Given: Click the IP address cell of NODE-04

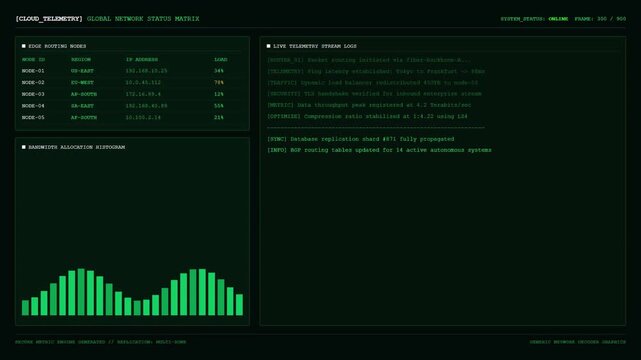Looking at the screenshot, I should tap(146, 106).
